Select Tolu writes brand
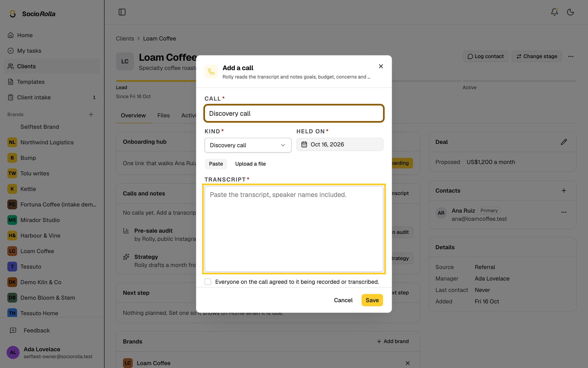588x368 pixels. (52, 173)
